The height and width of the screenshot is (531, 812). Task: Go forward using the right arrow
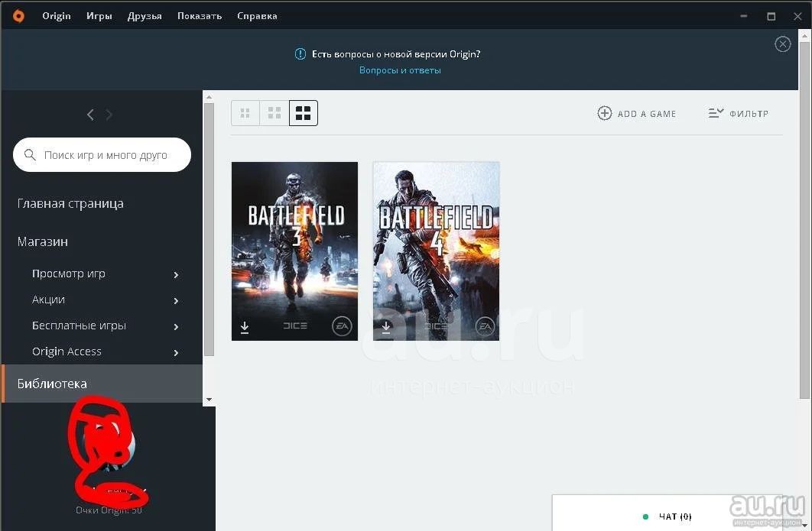pos(109,115)
